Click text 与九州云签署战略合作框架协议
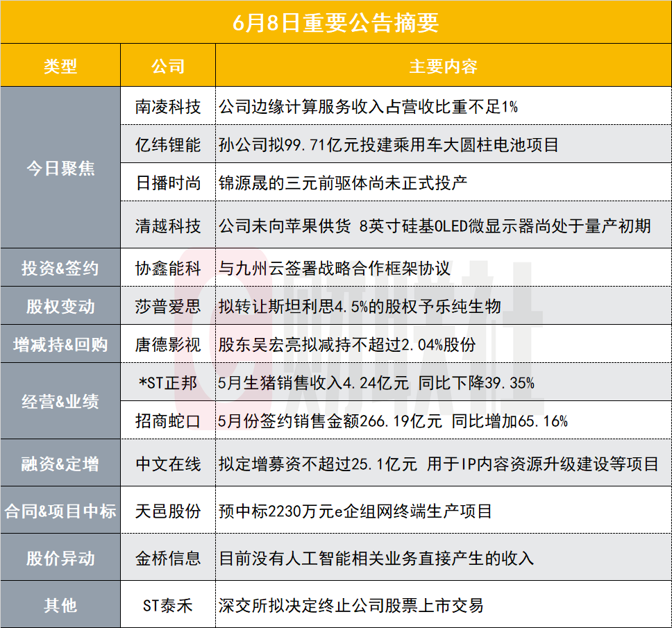This screenshot has width=672, height=628. click(x=335, y=268)
